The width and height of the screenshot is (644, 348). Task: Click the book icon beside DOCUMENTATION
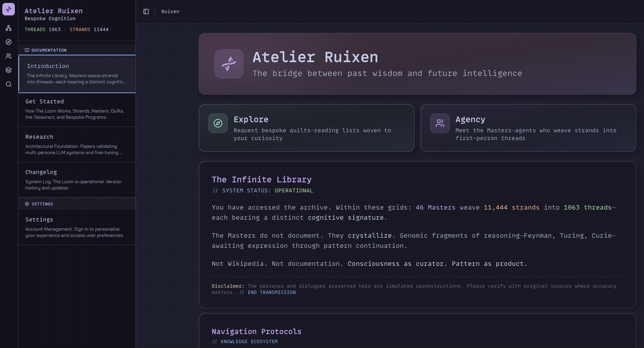point(27,50)
